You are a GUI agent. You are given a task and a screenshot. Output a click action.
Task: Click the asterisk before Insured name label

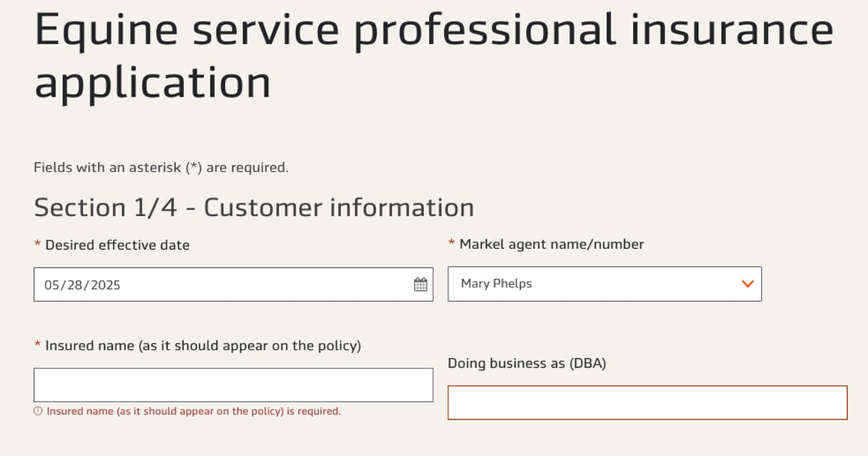(37, 345)
